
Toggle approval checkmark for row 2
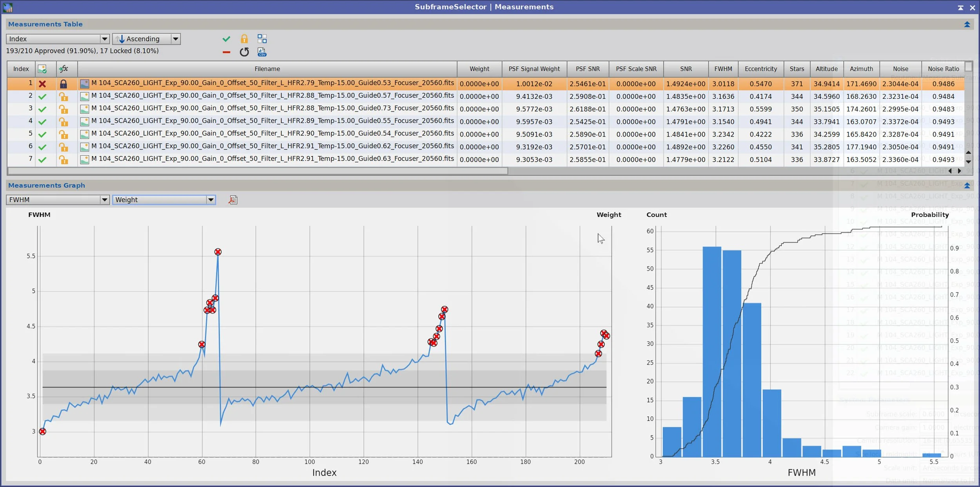tap(42, 96)
